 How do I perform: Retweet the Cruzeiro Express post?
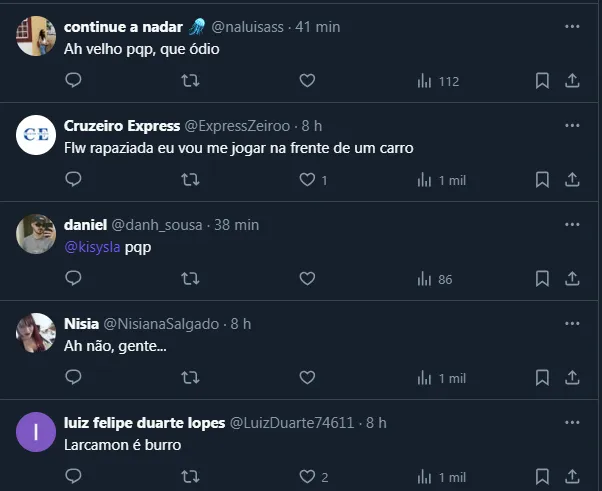point(190,180)
